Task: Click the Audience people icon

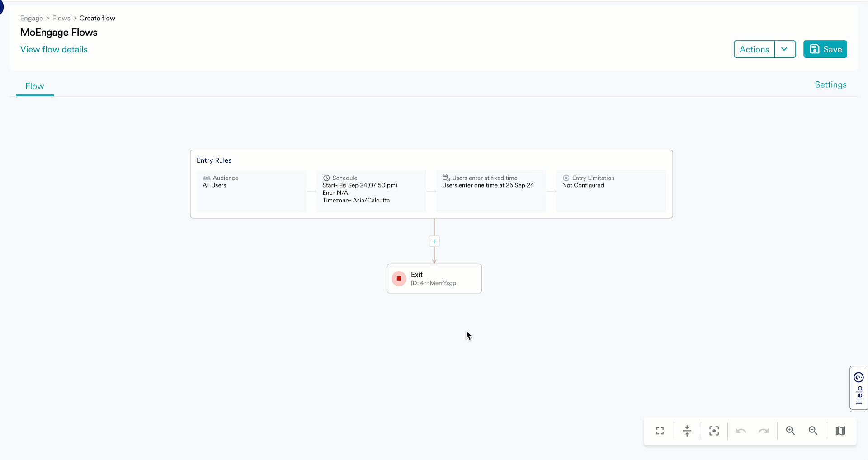Action: [x=207, y=178]
